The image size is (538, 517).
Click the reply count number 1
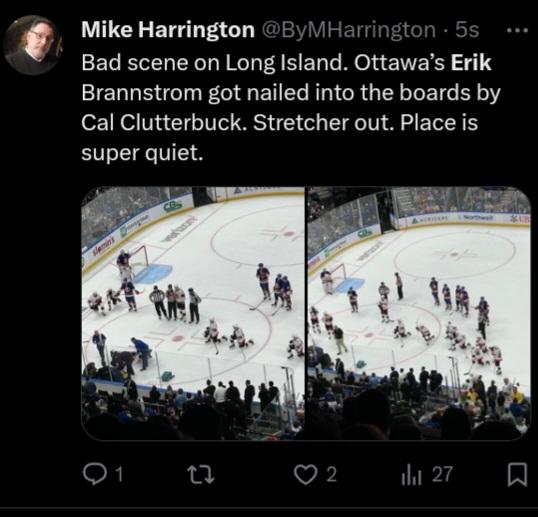pyautogui.click(x=119, y=475)
